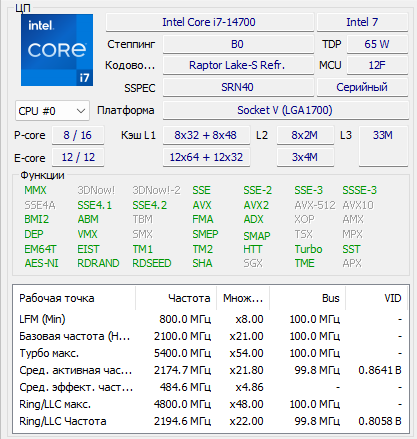The image size is (417, 439).
Task: Click the Turbo feature flag
Action: (x=308, y=249)
